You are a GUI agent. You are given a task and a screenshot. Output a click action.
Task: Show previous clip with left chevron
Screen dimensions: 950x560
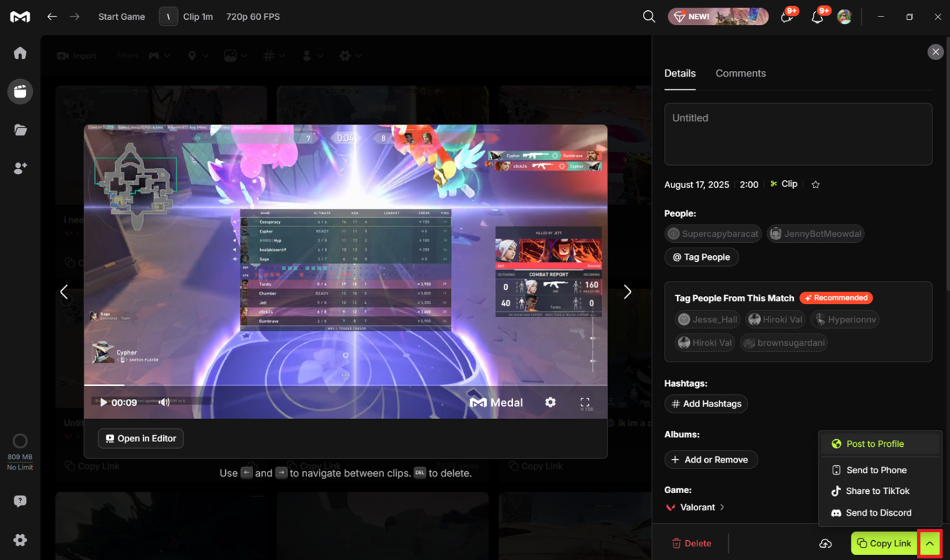pyautogui.click(x=64, y=292)
